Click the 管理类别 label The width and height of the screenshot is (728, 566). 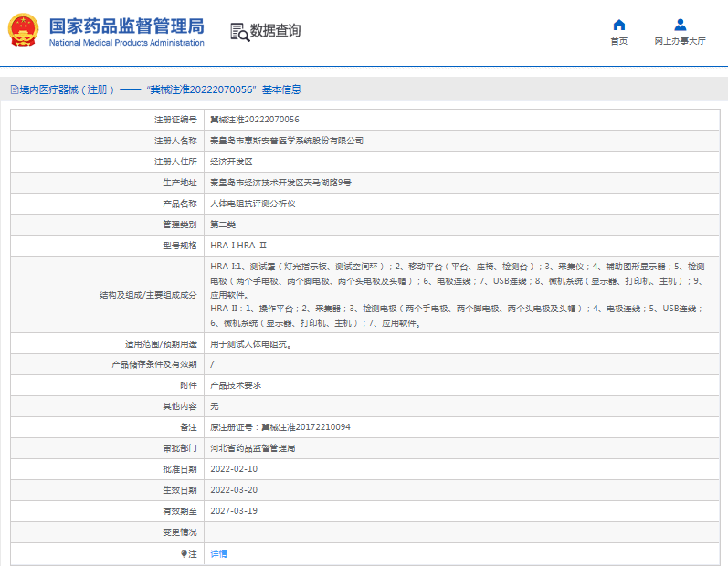coord(180,225)
